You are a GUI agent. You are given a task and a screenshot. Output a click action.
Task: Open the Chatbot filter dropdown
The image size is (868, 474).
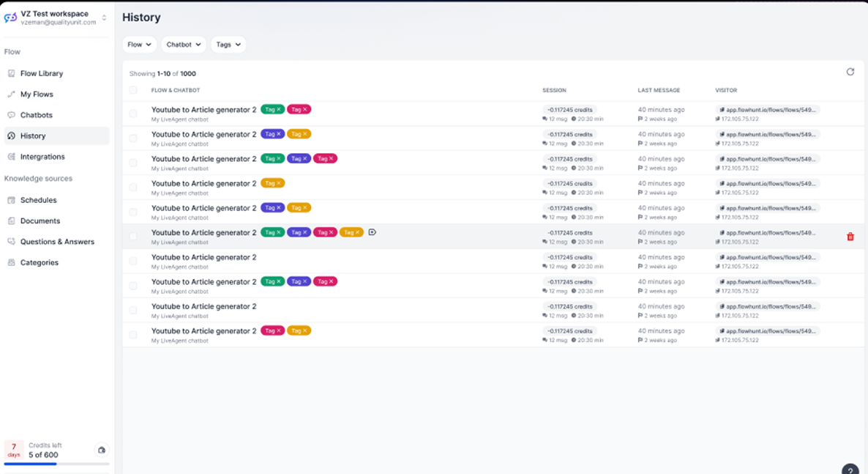point(183,44)
